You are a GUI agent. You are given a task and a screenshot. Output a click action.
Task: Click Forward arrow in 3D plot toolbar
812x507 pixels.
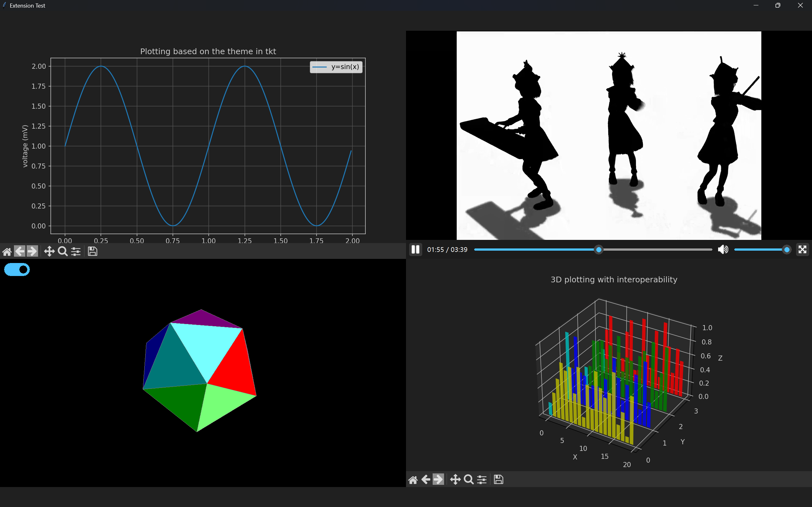[x=438, y=479]
